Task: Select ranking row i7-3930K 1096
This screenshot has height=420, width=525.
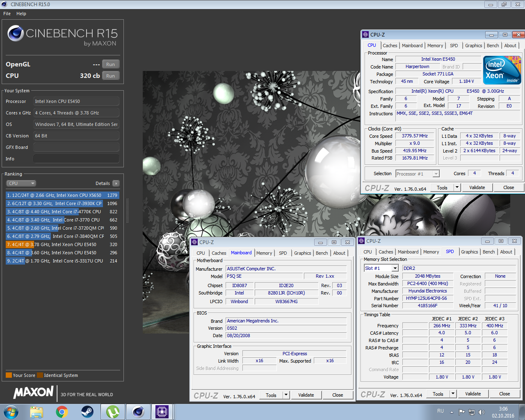Action: click(x=62, y=203)
